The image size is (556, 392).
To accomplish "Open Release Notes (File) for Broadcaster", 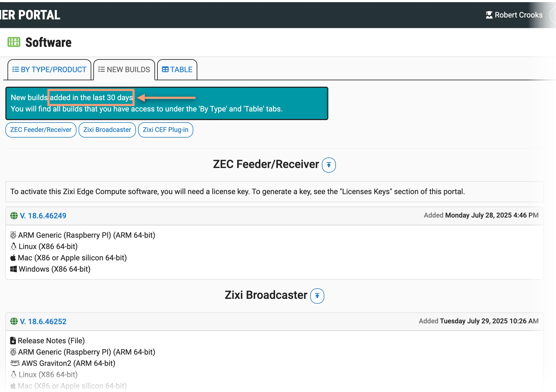I will (x=51, y=341).
